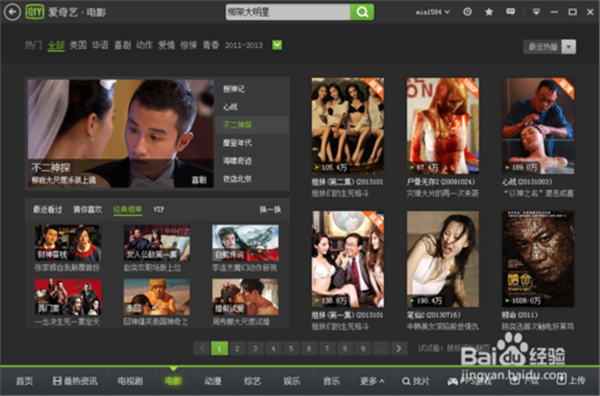Click in the 绑架大明星 search box
The height and width of the screenshot is (396, 600).
[x=288, y=12]
